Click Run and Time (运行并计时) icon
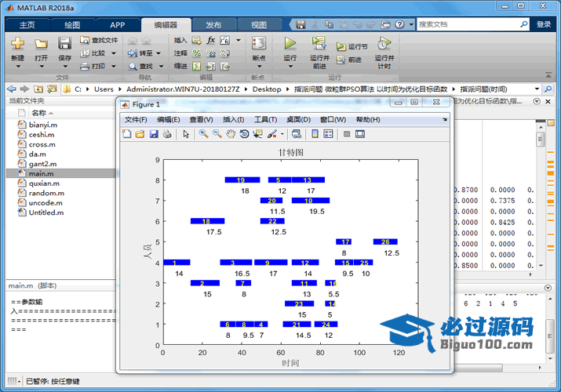 click(x=384, y=43)
